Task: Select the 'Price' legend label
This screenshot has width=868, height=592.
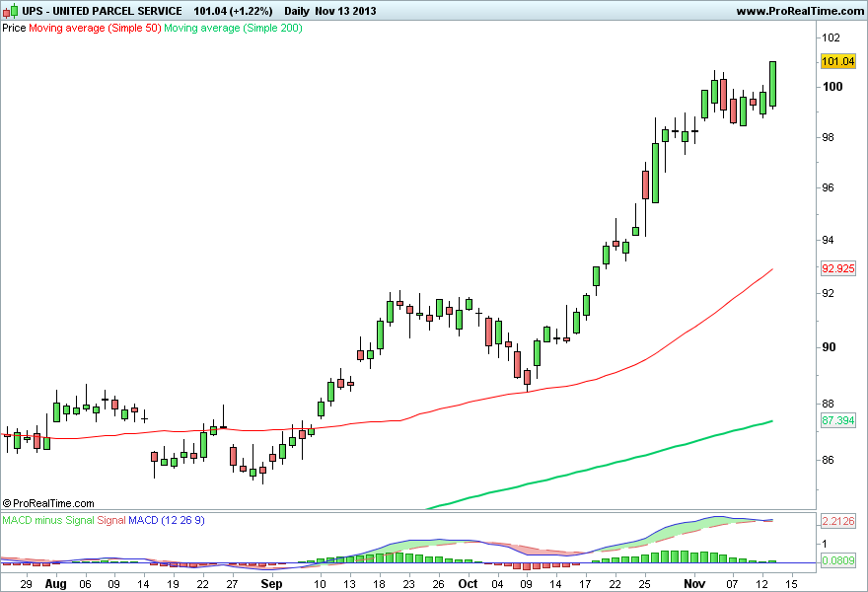Action: [14, 28]
